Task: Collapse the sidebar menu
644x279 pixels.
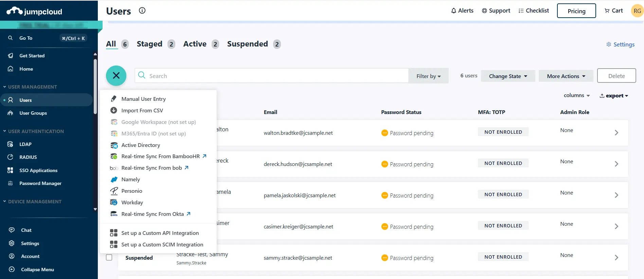Action: [x=37, y=269]
